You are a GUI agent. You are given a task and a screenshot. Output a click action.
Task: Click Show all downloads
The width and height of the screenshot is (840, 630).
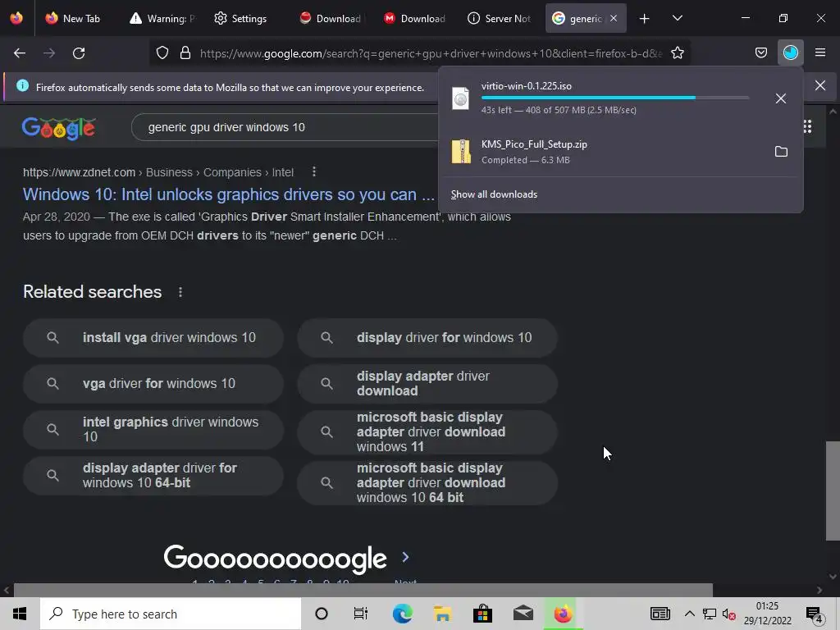[494, 194]
